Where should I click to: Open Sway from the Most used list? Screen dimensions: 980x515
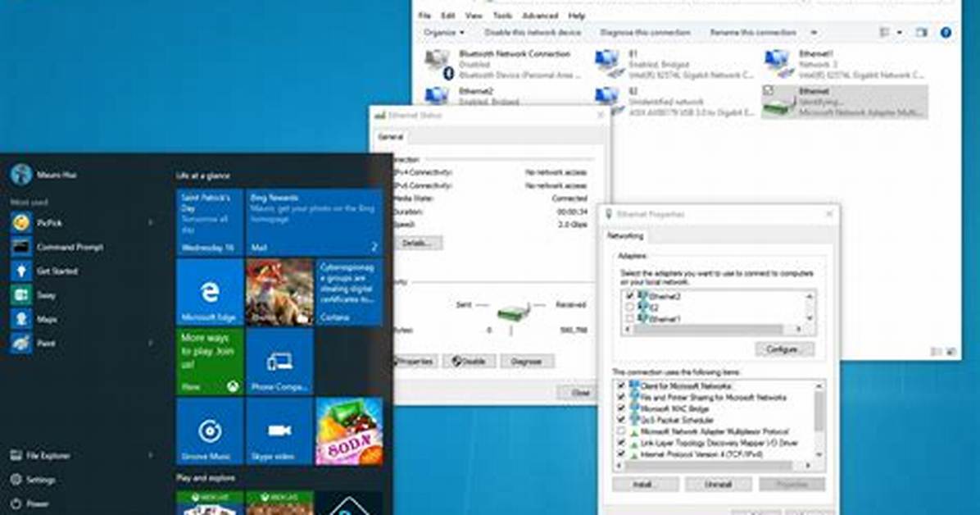(x=46, y=294)
